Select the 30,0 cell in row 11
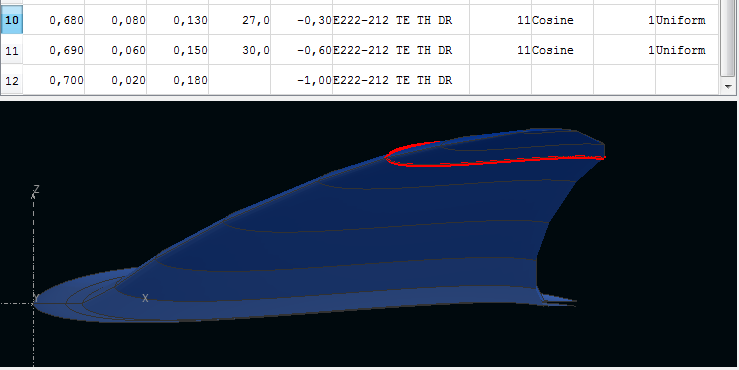739x370 pixels. pos(239,50)
